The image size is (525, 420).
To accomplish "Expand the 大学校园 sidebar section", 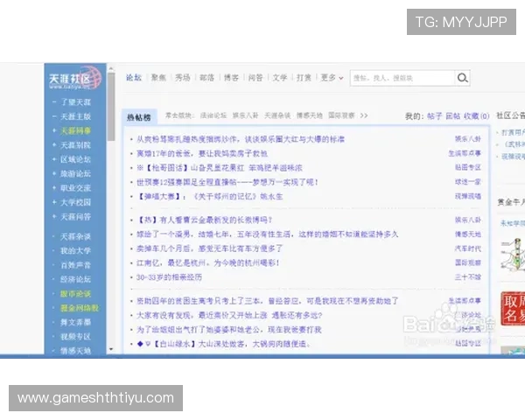I will coord(54,202).
